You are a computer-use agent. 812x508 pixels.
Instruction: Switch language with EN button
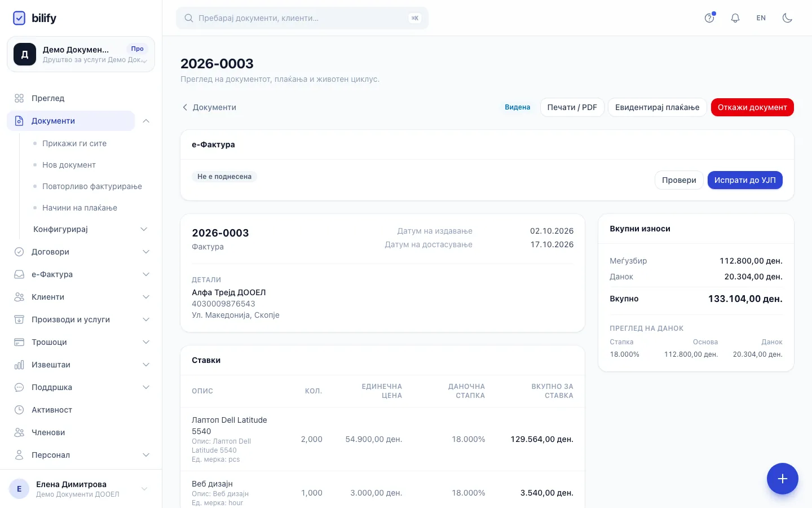point(761,18)
